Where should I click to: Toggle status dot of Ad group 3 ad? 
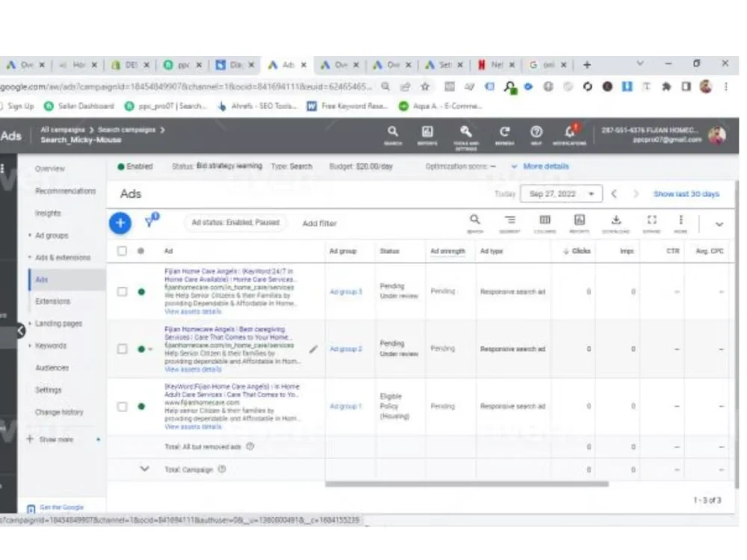141,291
